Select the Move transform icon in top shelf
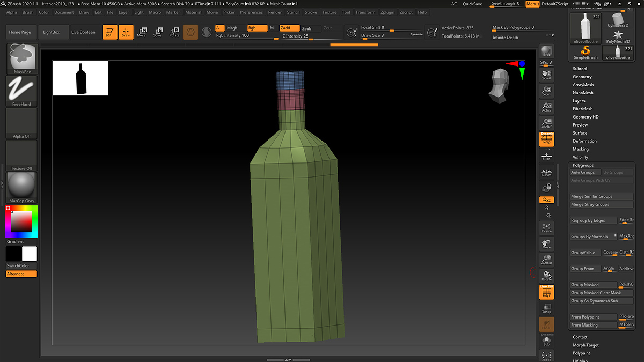The image size is (644, 362). (x=142, y=32)
